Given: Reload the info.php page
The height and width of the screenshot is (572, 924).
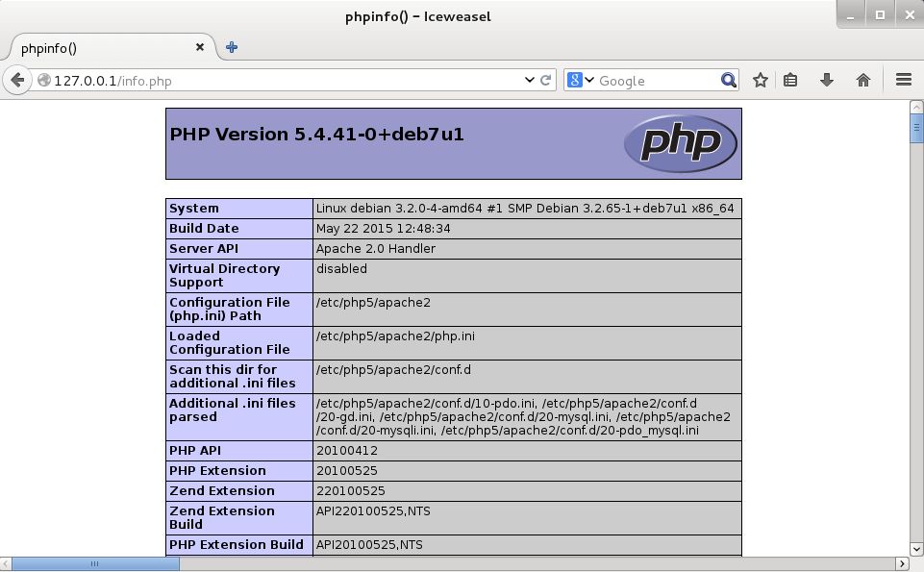Looking at the screenshot, I should click(x=546, y=81).
